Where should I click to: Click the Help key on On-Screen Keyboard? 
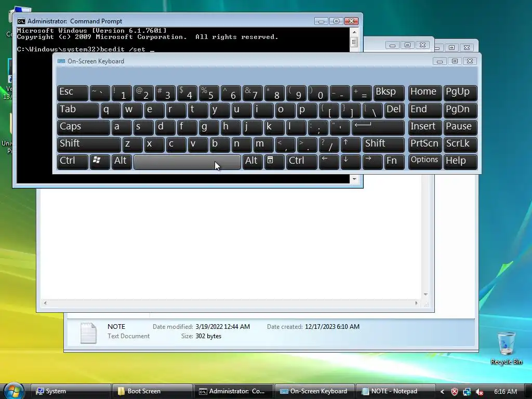460,162
